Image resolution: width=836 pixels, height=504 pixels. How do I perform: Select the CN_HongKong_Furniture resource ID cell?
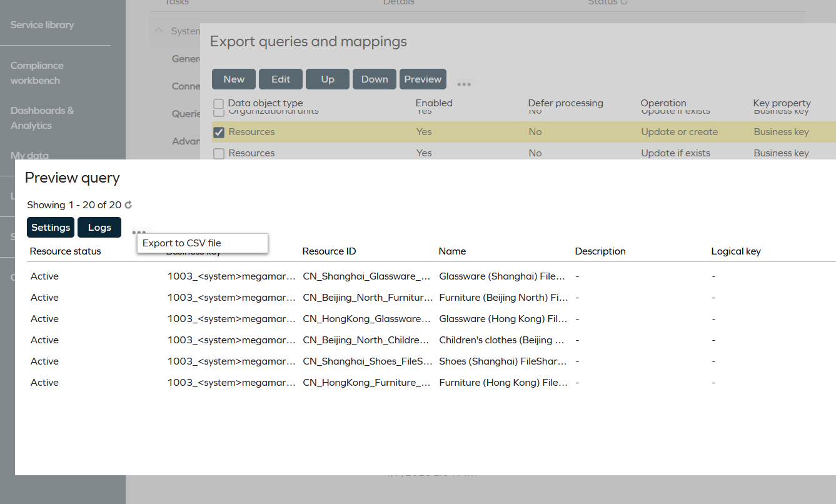tap(368, 383)
